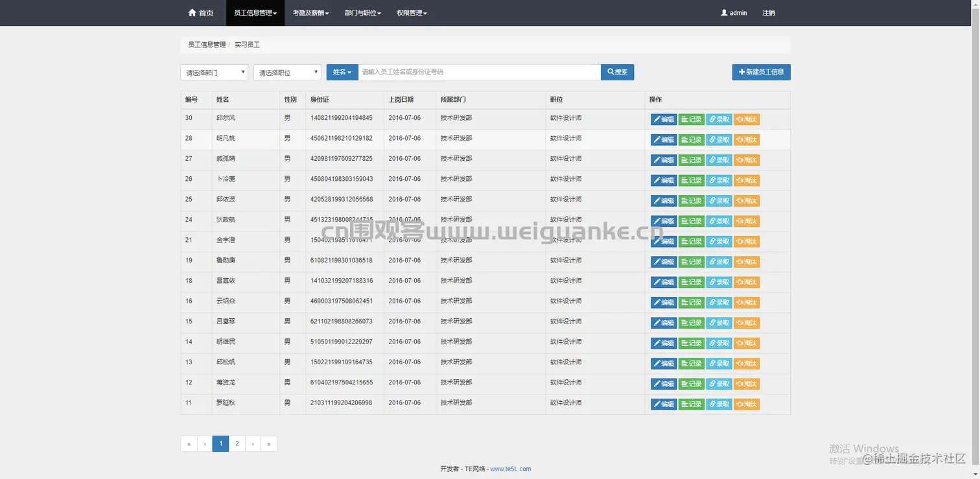Click 录取 for employee number 11
Viewport: 980px width, 479px height.
tap(719, 404)
